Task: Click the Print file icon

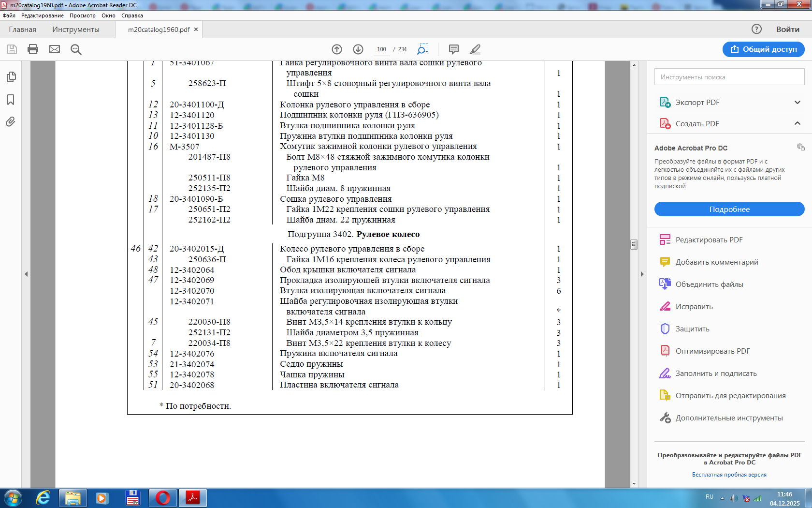Action: [x=33, y=49]
